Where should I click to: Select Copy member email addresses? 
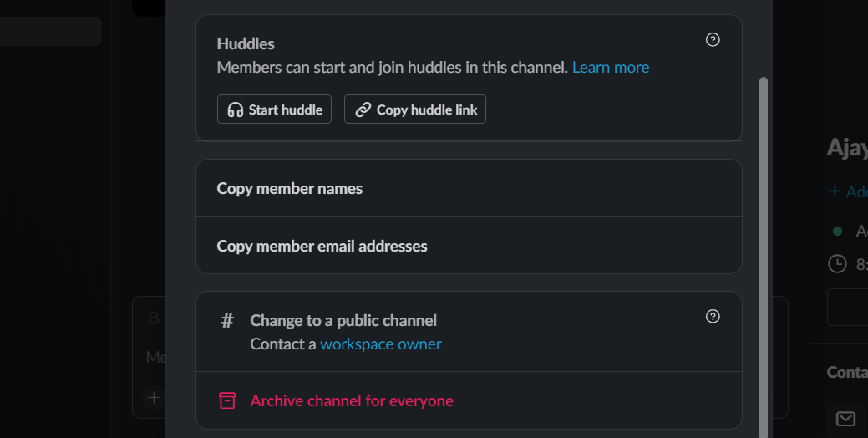(322, 246)
